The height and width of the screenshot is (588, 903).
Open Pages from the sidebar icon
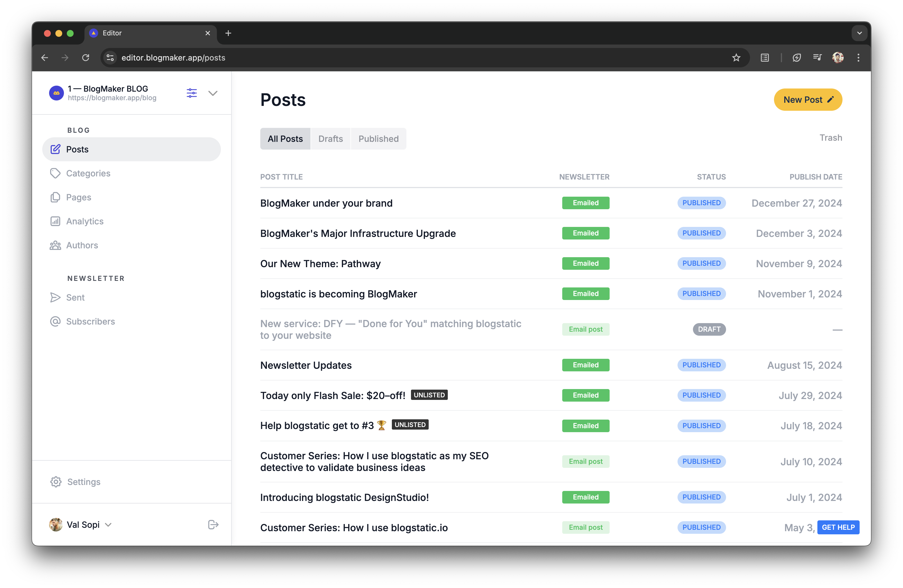[x=56, y=197]
